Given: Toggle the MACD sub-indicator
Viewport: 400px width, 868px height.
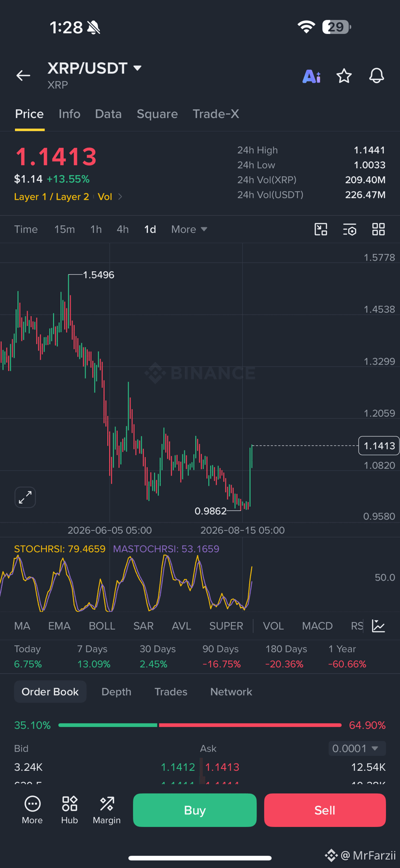Looking at the screenshot, I should [x=317, y=626].
